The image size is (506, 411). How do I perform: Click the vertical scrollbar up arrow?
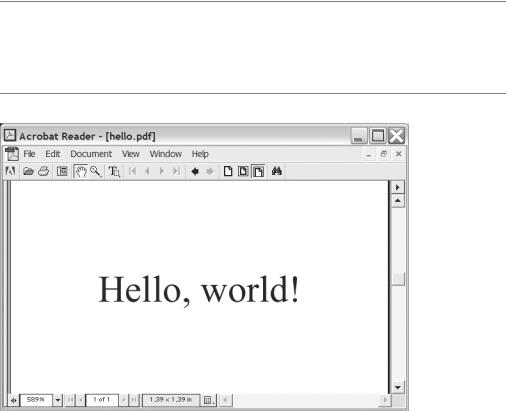(398, 201)
